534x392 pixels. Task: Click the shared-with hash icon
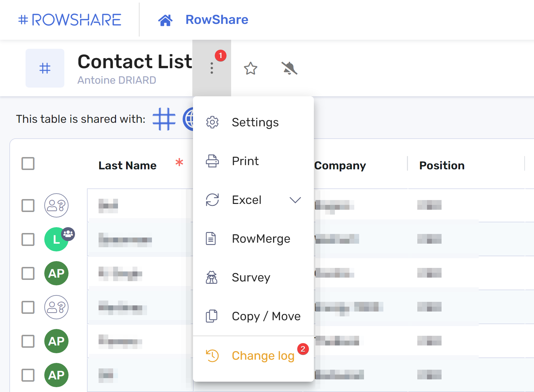(164, 119)
